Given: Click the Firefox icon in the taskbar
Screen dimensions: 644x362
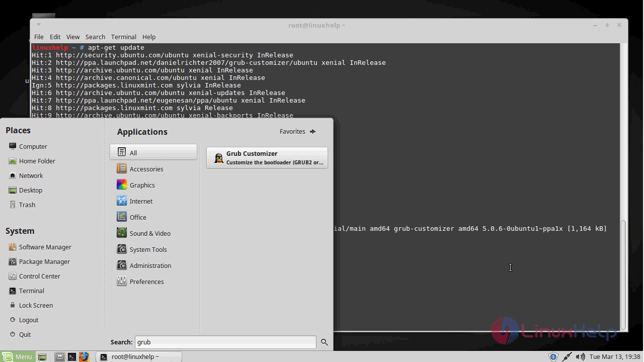Looking at the screenshot, I should coord(84,356).
